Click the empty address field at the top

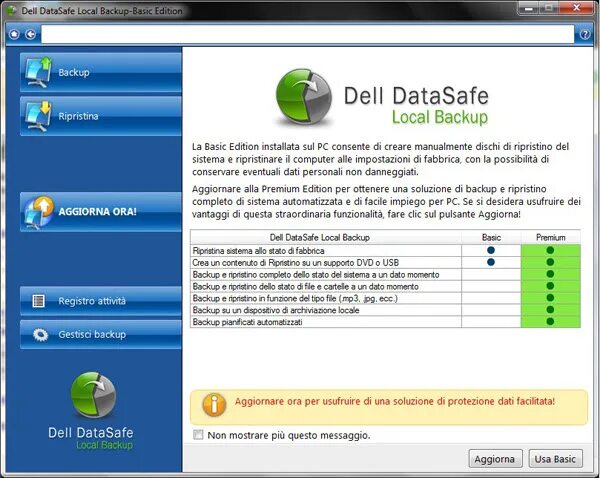[x=308, y=34]
